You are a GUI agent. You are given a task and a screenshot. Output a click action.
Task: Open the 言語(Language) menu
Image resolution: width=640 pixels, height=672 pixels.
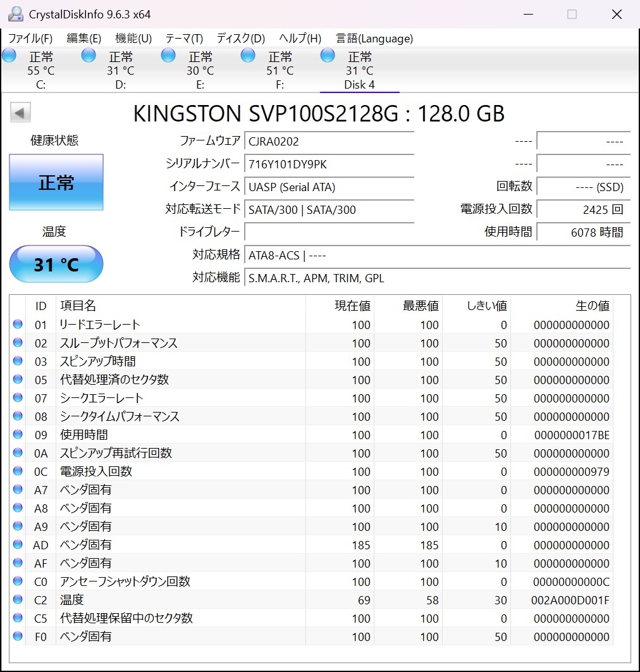tap(374, 39)
